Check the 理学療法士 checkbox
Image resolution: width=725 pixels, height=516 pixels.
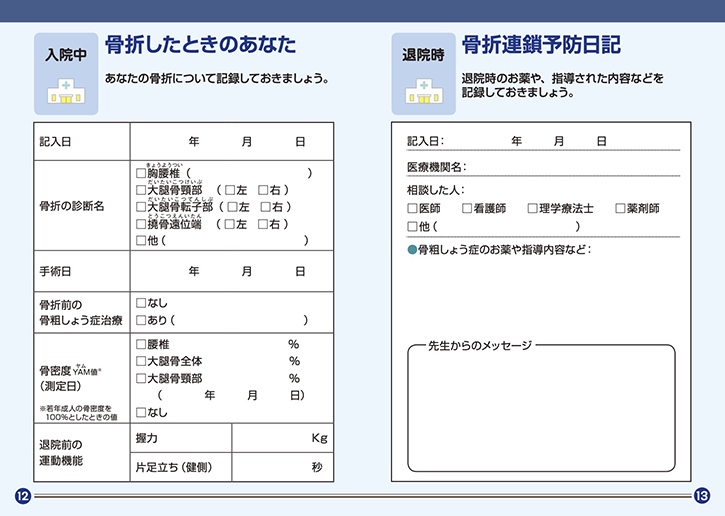[533, 209]
